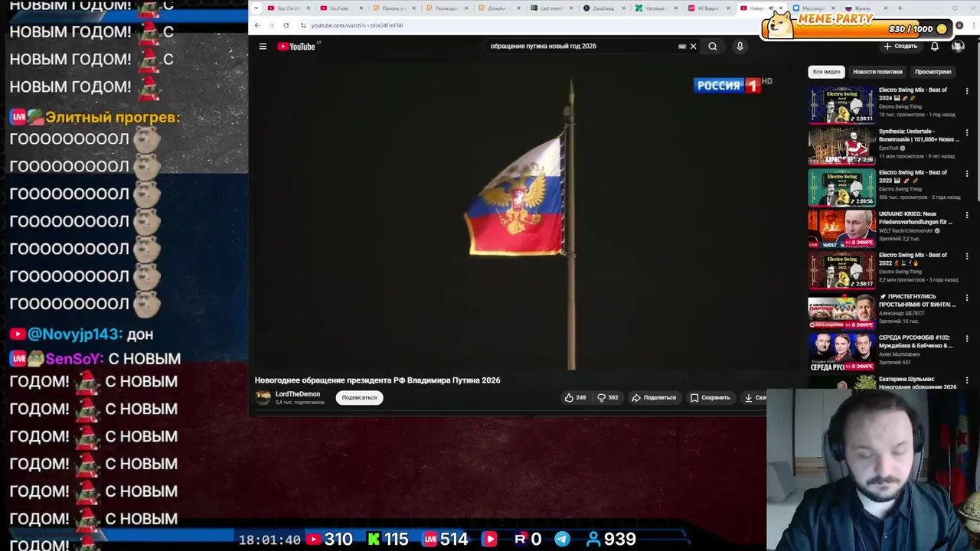The image size is (980, 551).
Task: Click the Элитный прогрев chat username
Action: click(x=113, y=118)
